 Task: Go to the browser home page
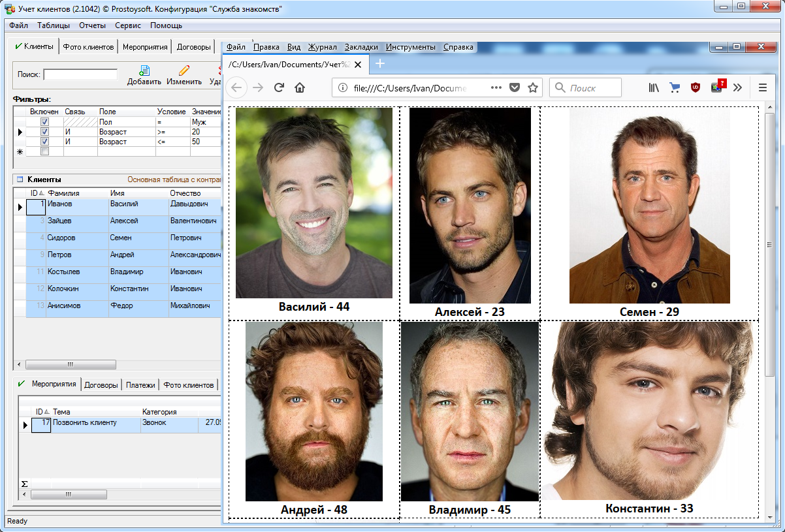300,87
